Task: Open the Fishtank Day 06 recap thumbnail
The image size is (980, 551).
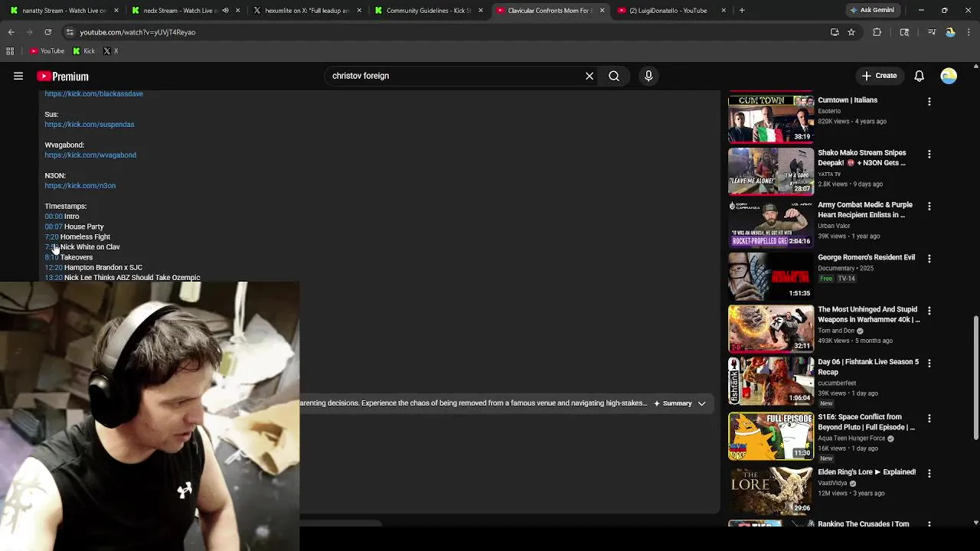Action: pyautogui.click(x=771, y=380)
